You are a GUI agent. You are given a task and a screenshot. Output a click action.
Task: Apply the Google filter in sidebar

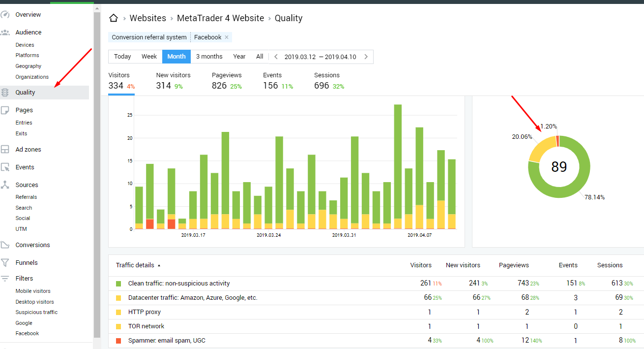click(24, 323)
